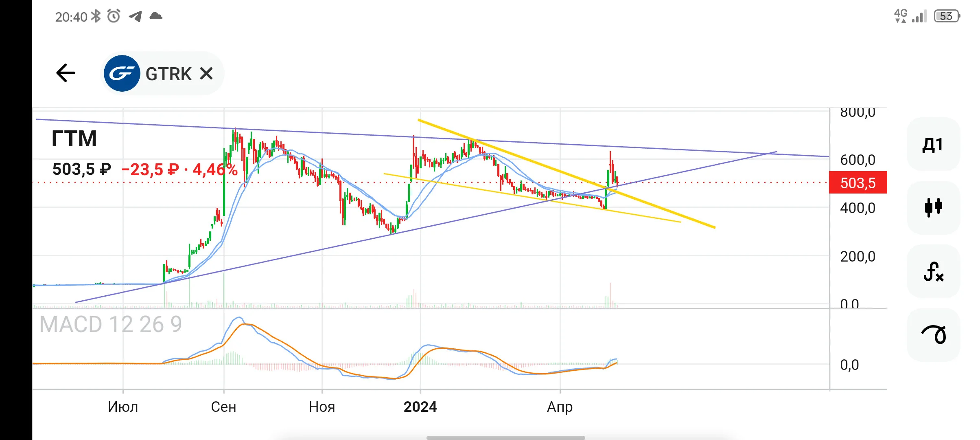
Task: Tap the 600,0 price scale value
Action: pyautogui.click(x=857, y=160)
